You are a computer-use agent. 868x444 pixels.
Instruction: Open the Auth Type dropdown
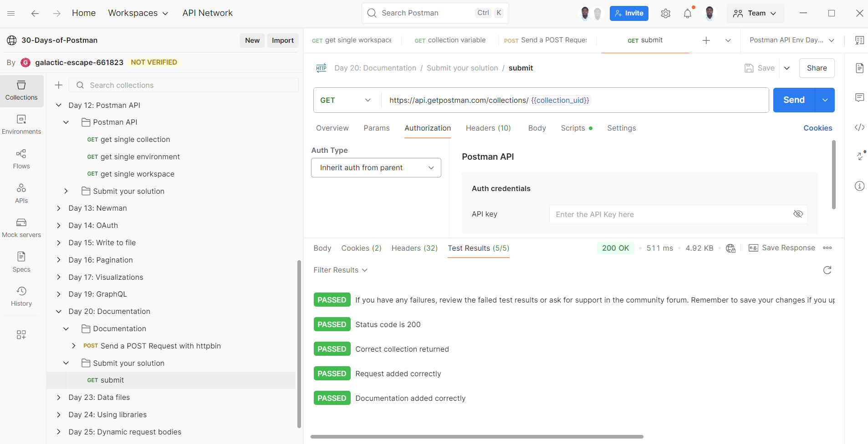point(376,167)
